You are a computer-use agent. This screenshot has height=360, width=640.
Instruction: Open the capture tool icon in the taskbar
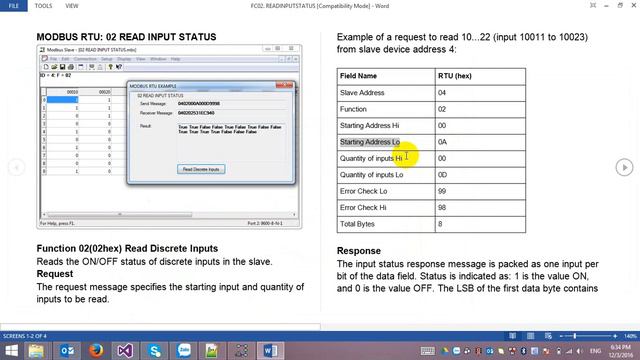tap(241, 351)
